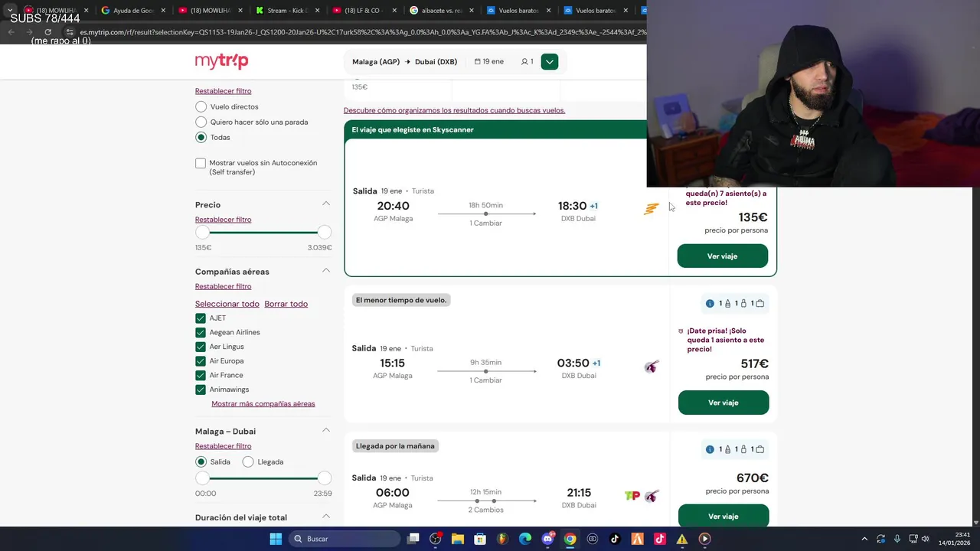Image resolution: width=980 pixels, height=551 pixels.
Task: Click the calendar icon next to 19 ene
Action: (x=478, y=61)
